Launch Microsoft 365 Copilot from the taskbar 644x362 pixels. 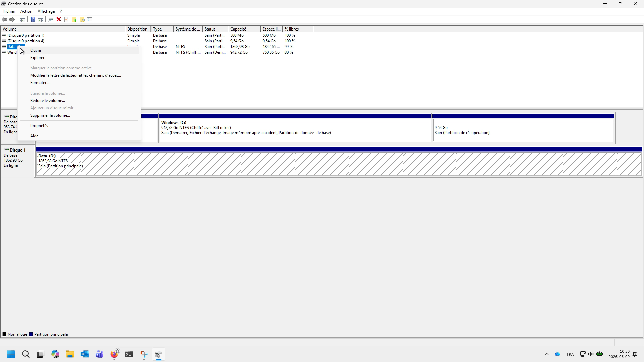point(55,354)
